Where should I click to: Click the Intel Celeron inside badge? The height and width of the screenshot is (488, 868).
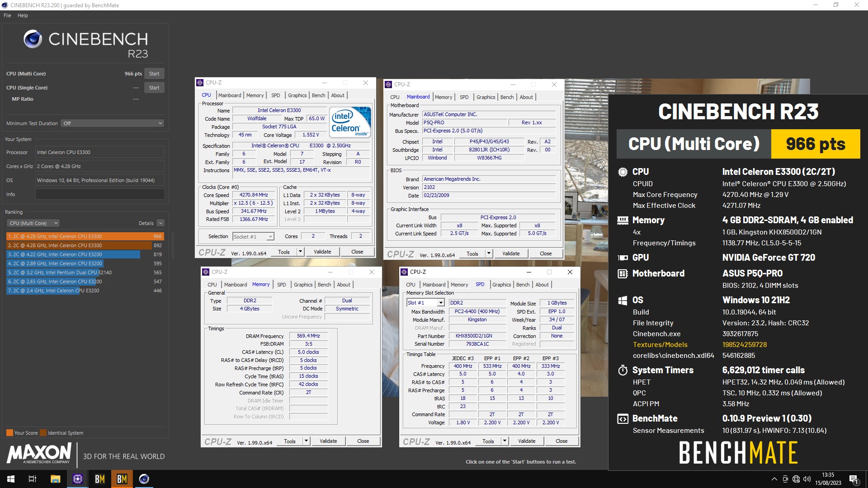point(350,122)
